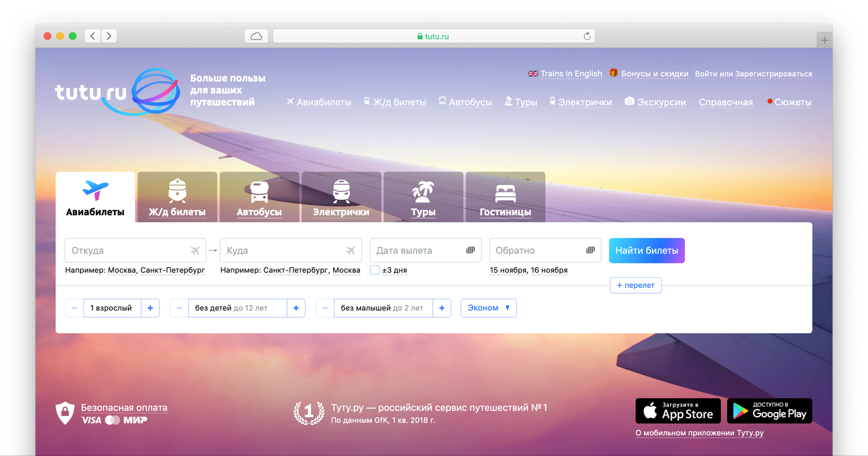Increase adults count with plus
Image resolution: width=868 pixels, height=456 pixels.
(150, 308)
